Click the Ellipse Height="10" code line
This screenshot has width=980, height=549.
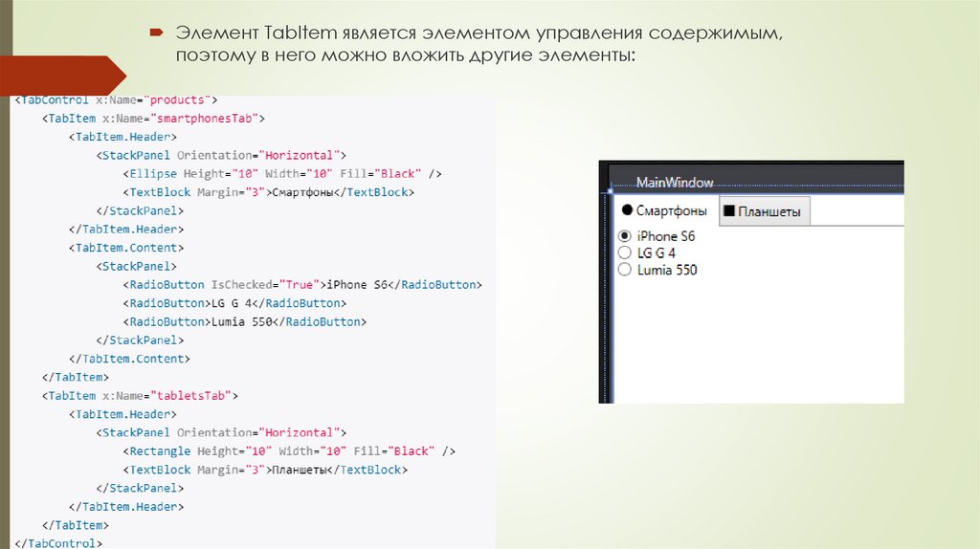pyautogui.click(x=282, y=174)
